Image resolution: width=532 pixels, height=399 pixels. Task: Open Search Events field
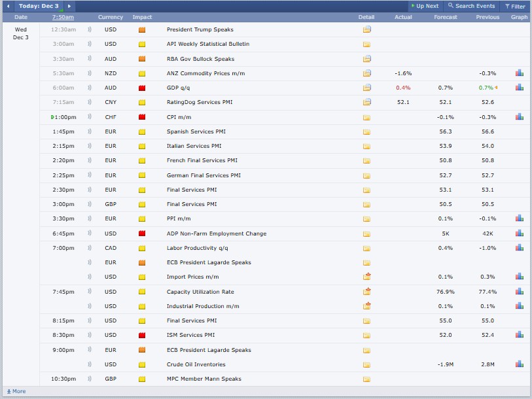472,6
